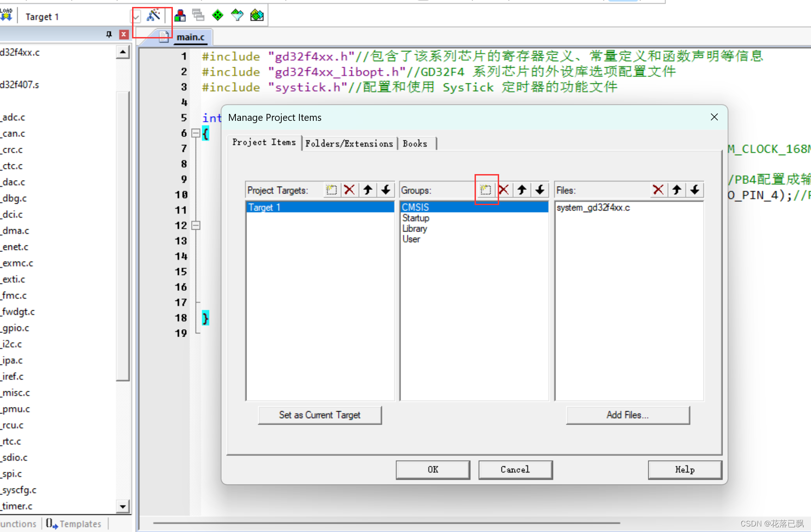Collapse code fold at line 12

click(196, 225)
